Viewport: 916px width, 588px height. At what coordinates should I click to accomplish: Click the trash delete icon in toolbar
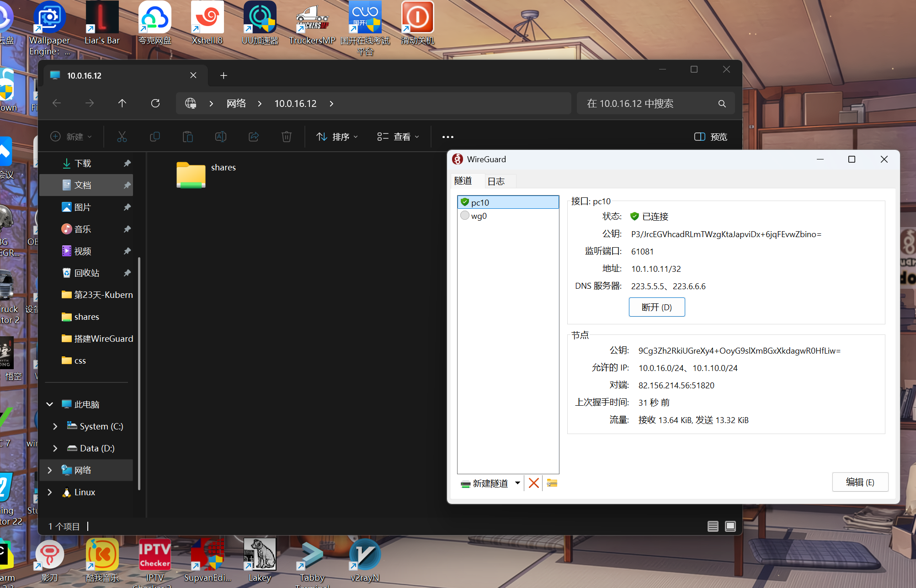point(286,137)
